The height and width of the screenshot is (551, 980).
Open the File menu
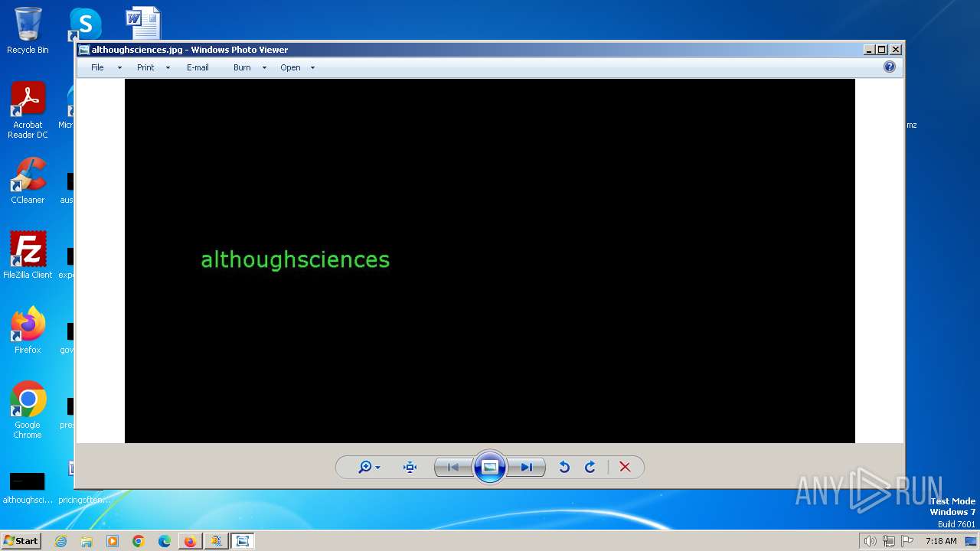tap(97, 67)
